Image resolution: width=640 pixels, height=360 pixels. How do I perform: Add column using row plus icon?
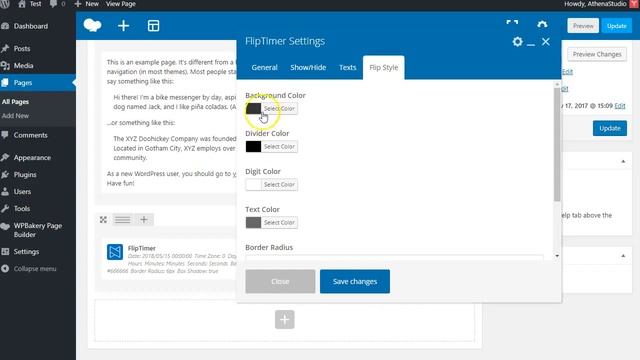pyautogui.click(x=144, y=220)
